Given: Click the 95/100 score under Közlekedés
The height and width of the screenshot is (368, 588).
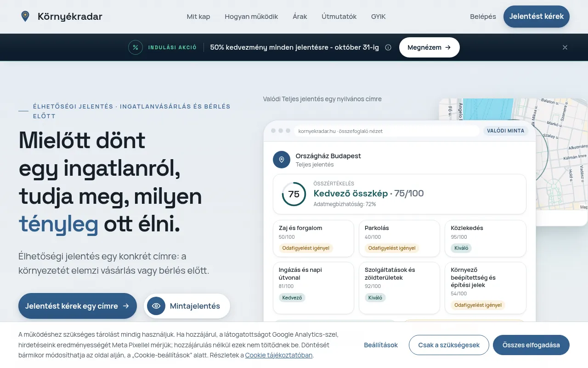Looking at the screenshot, I should click(x=459, y=237).
